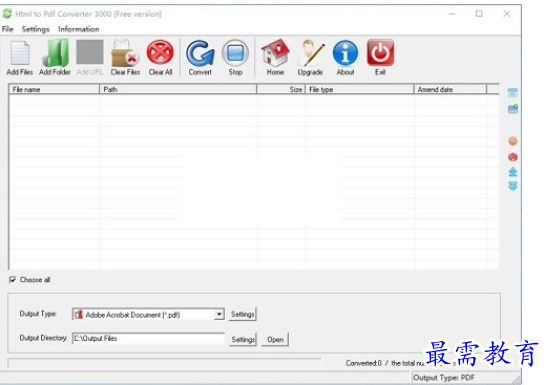Click the Path column header
Viewport: 547px width, 385px height.
178,89
